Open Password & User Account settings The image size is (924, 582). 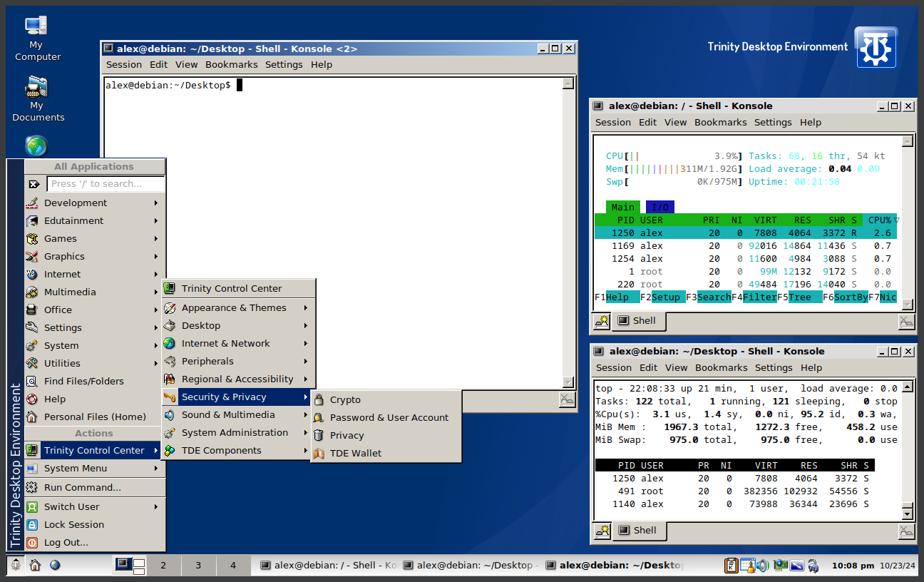[389, 418]
